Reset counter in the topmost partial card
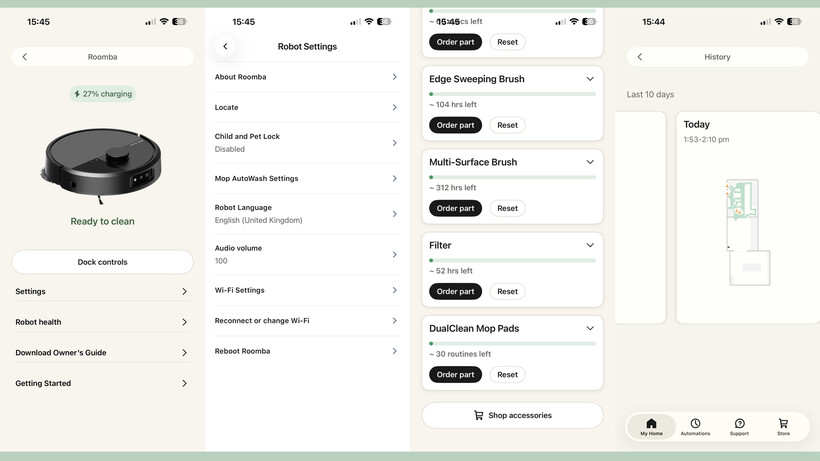The height and width of the screenshot is (461, 820). [x=507, y=42]
